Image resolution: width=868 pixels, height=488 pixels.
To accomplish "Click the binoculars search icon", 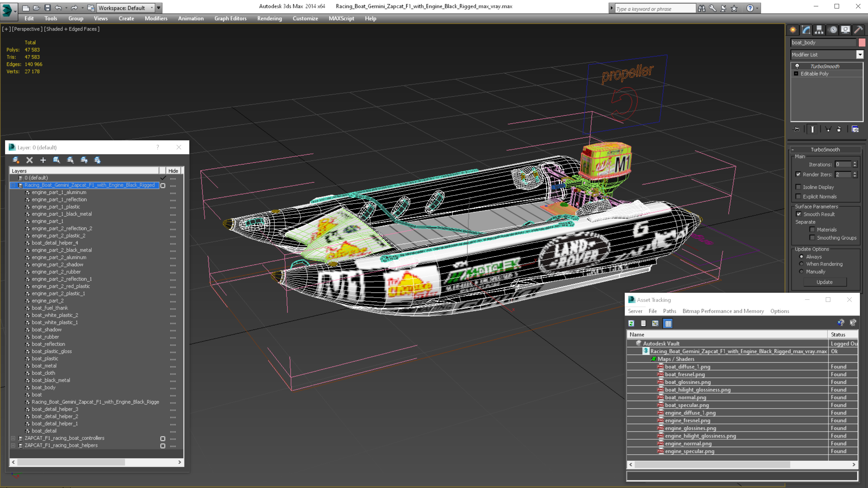I will point(702,8).
